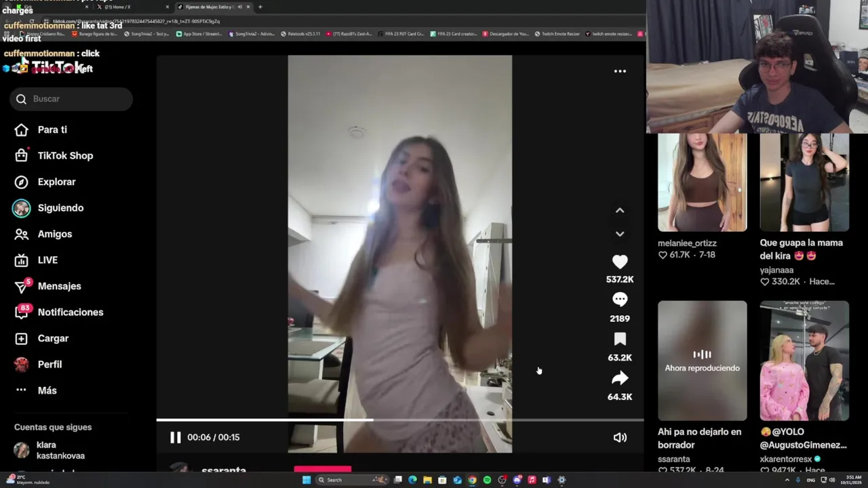868x488 pixels.
Task: Expand the Más menu in the sidebar
Action: pos(35,390)
